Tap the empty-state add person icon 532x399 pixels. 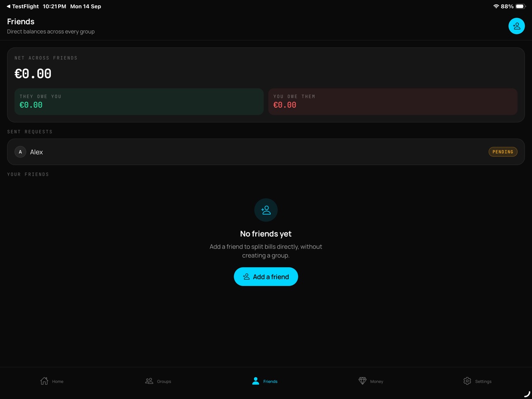266,210
